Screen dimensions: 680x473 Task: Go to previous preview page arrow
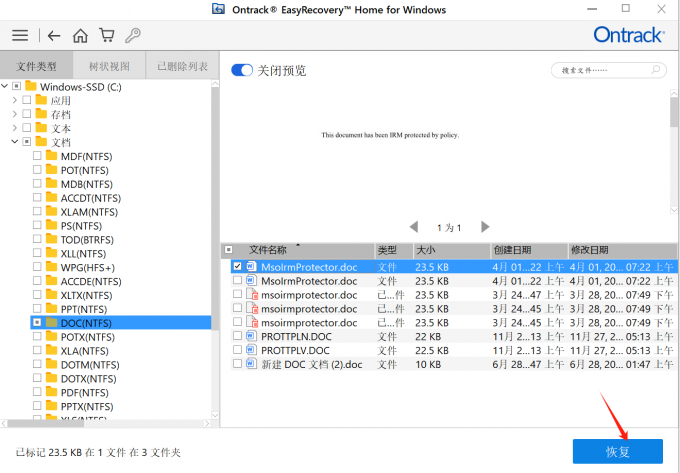(x=414, y=227)
